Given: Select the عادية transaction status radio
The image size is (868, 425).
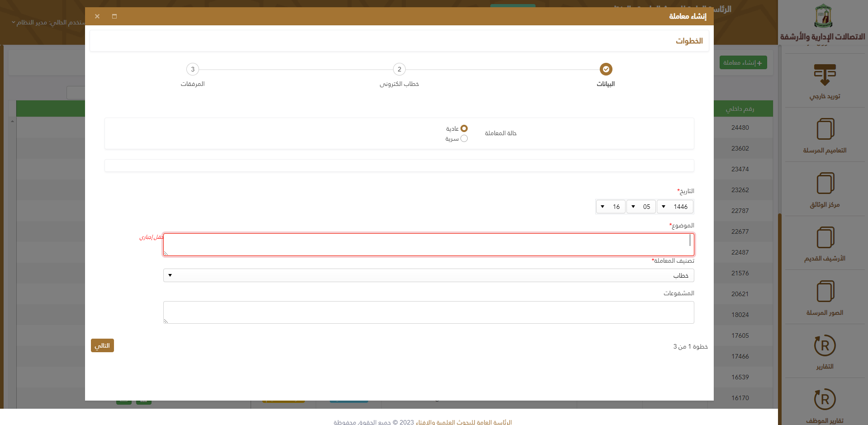Looking at the screenshot, I should pyautogui.click(x=464, y=128).
